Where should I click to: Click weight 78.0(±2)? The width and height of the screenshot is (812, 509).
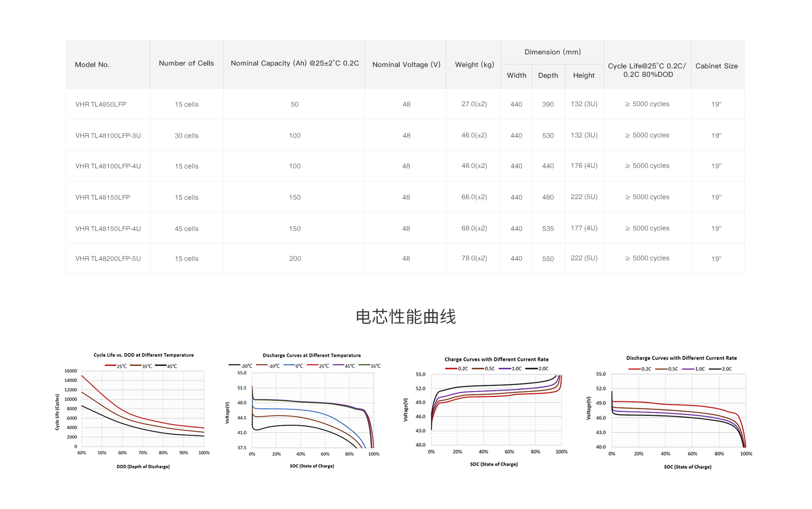tap(474, 258)
